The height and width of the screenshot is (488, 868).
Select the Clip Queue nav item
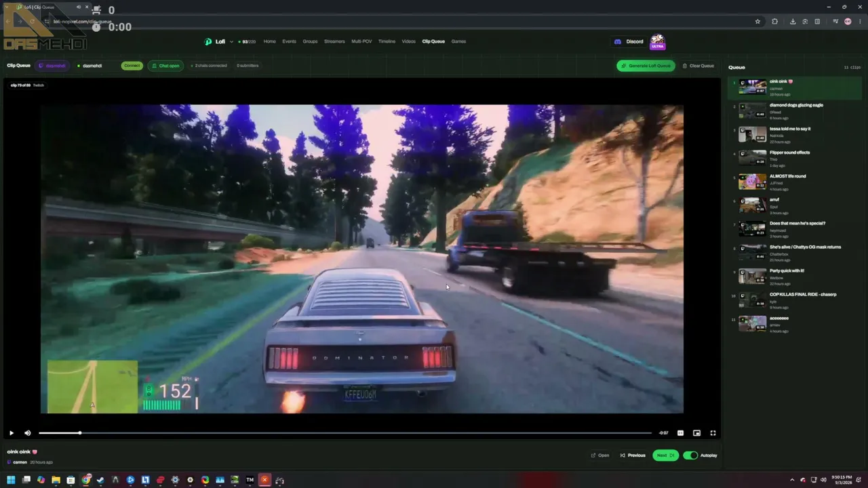[x=433, y=41]
